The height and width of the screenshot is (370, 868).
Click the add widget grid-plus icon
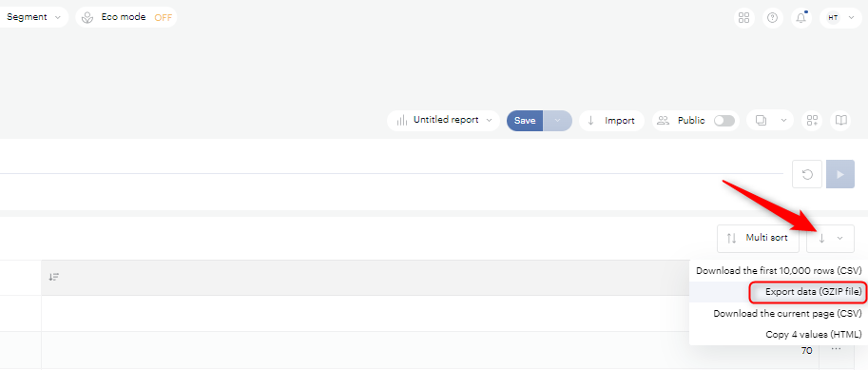(x=812, y=120)
